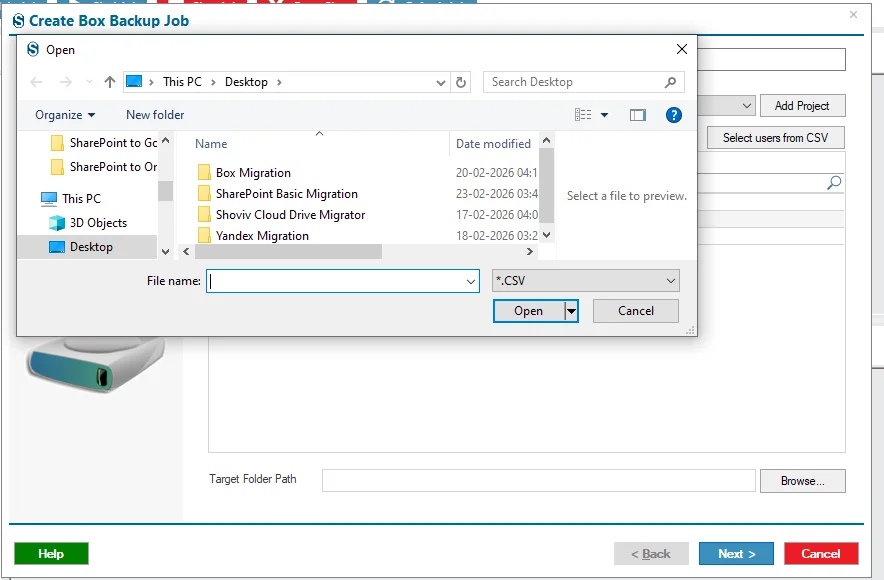Go up one folder level
The height and width of the screenshot is (580, 884).
point(110,82)
